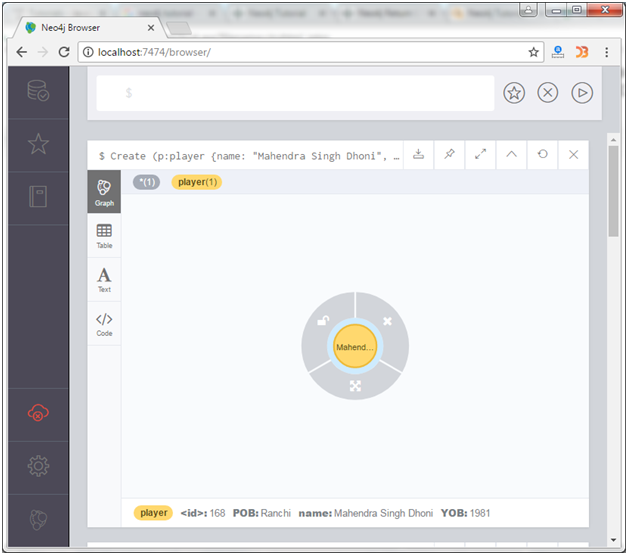This screenshot has width=628, height=555.
Task: Expand node relationships via ring arrows segment
Action: 355,386
